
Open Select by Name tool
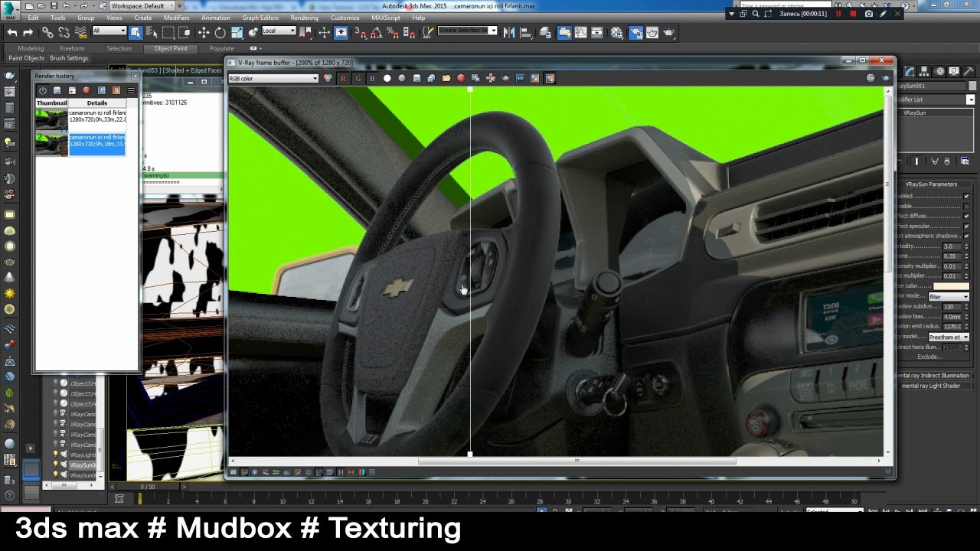[152, 32]
